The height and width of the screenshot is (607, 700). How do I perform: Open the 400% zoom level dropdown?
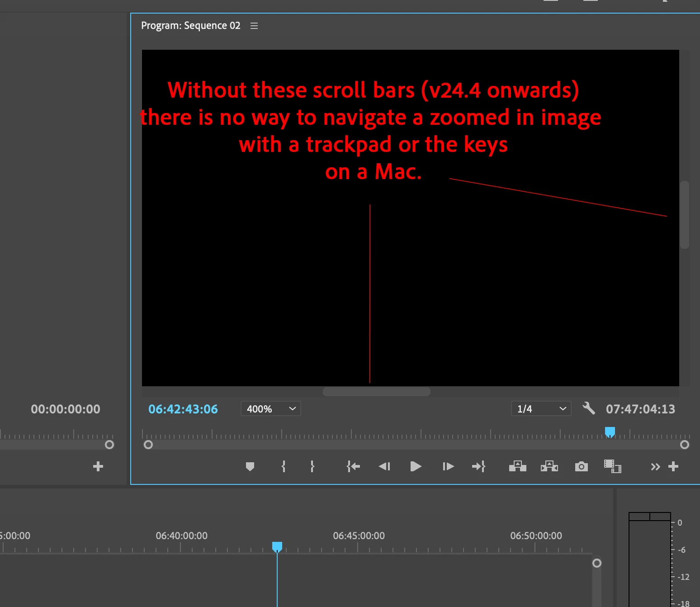click(x=271, y=409)
